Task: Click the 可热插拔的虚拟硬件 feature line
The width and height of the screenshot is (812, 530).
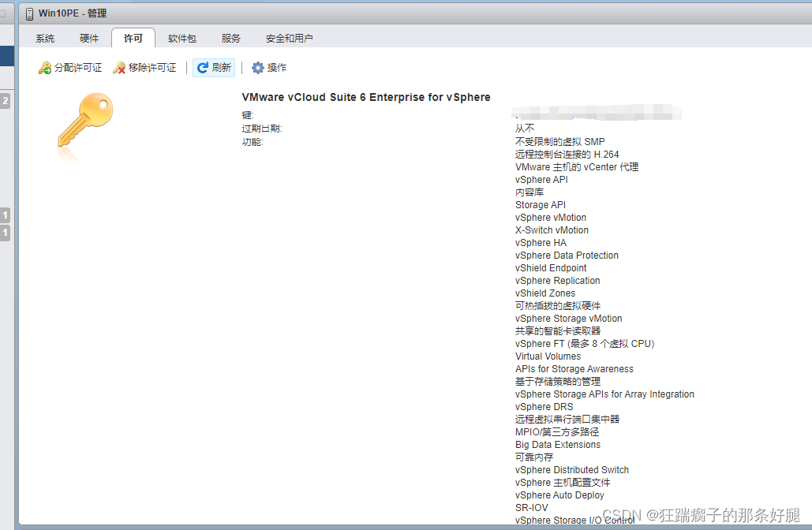Action: 558,306
